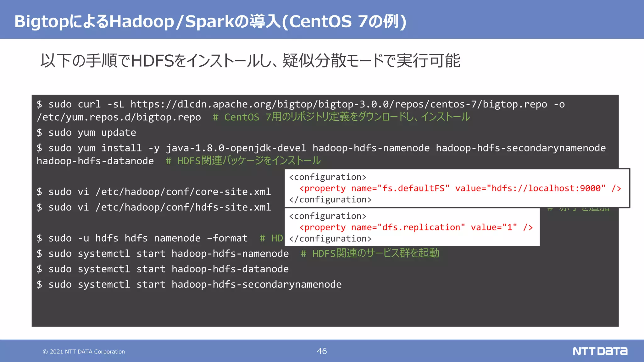Click the 'sudo yum install -y java-1.8.0-openjdk-devel' line
644x362 pixels.
point(321,148)
